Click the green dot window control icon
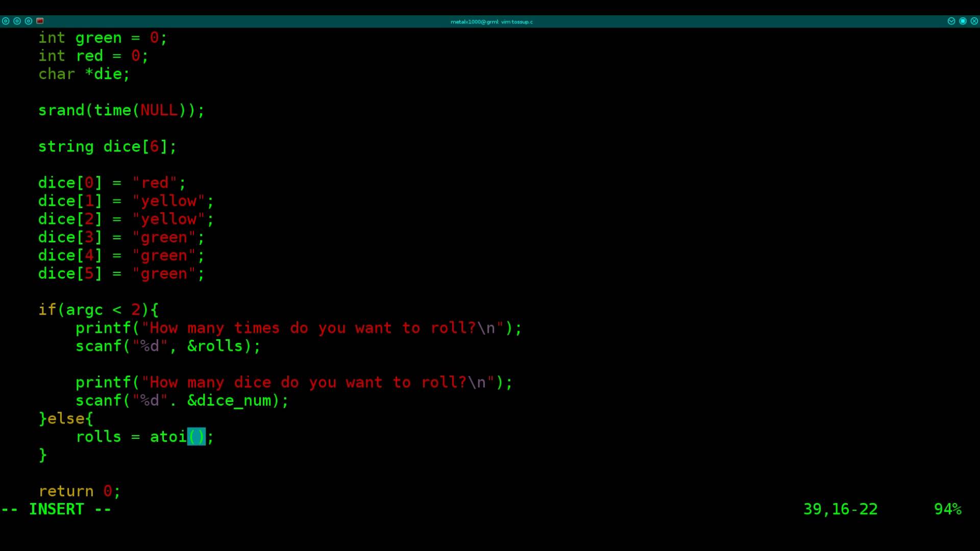Screen dimensions: 980x551 (x=28, y=21)
